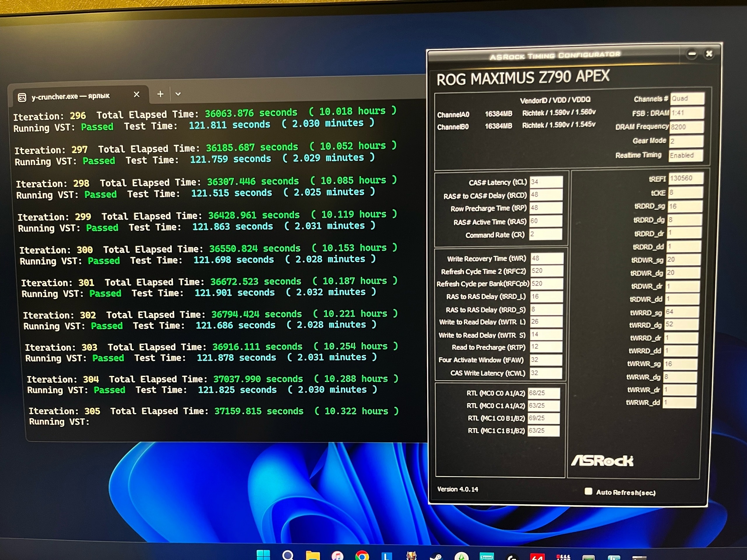Image resolution: width=747 pixels, height=560 pixels.
Task: Open the AIDA64 taskbar icon
Action: coord(537,556)
